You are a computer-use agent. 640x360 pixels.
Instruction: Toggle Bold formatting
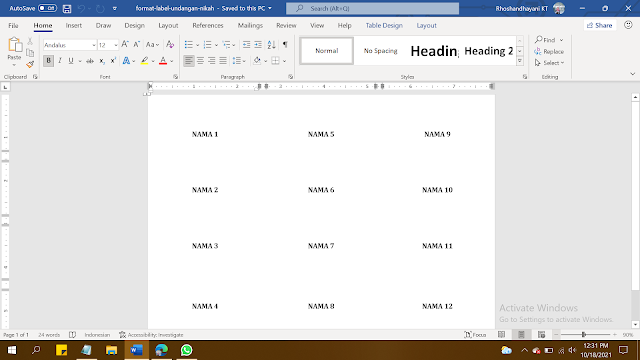click(x=48, y=61)
